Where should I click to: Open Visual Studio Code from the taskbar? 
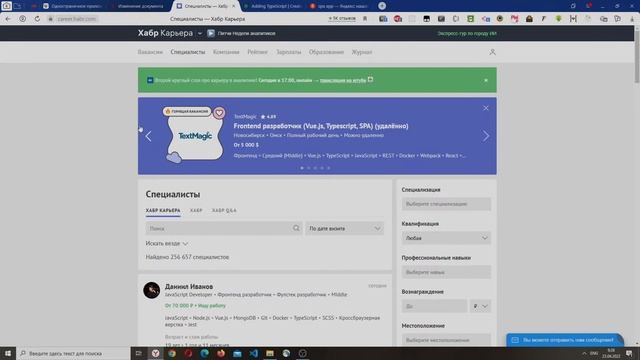[253, 353]
